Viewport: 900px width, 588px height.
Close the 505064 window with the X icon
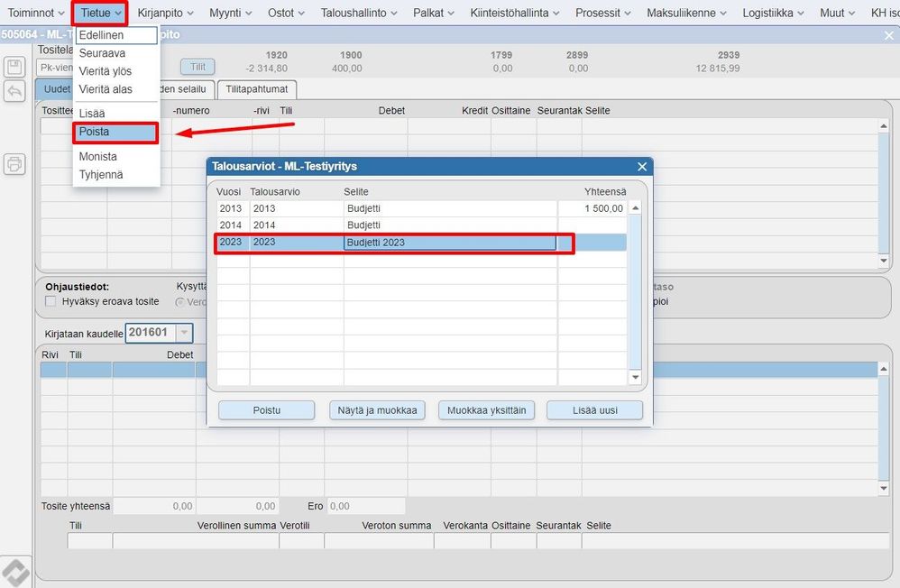click(889, 35)
